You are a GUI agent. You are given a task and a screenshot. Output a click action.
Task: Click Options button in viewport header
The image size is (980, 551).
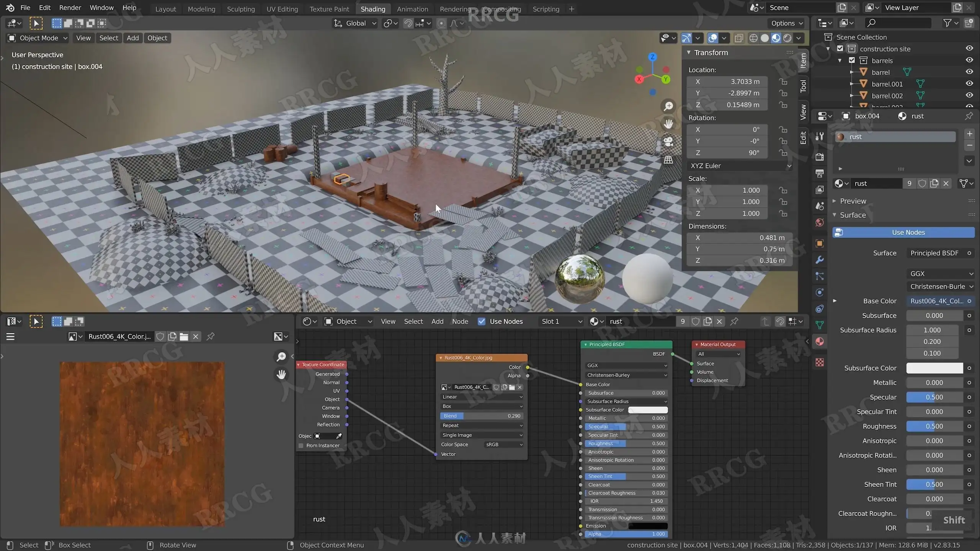point(787,23)
